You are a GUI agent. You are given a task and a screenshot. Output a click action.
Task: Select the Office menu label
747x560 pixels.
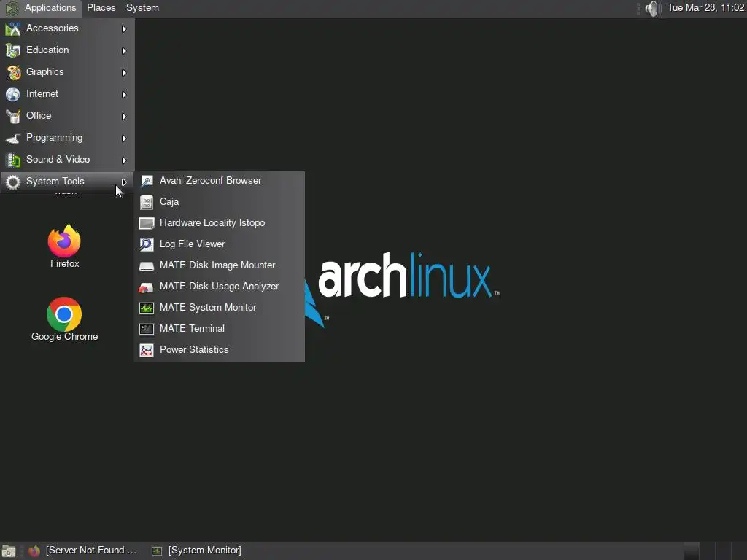[x=39, y=116]
